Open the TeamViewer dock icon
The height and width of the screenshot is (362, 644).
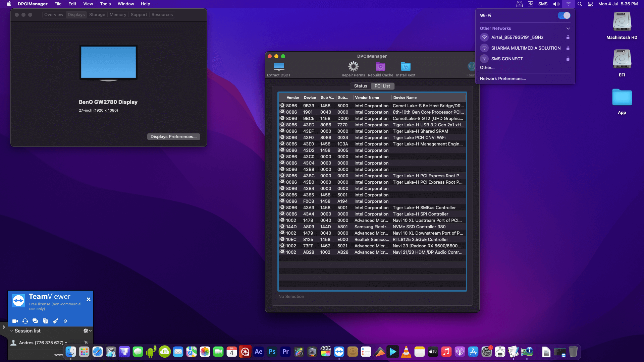[339, 352]
